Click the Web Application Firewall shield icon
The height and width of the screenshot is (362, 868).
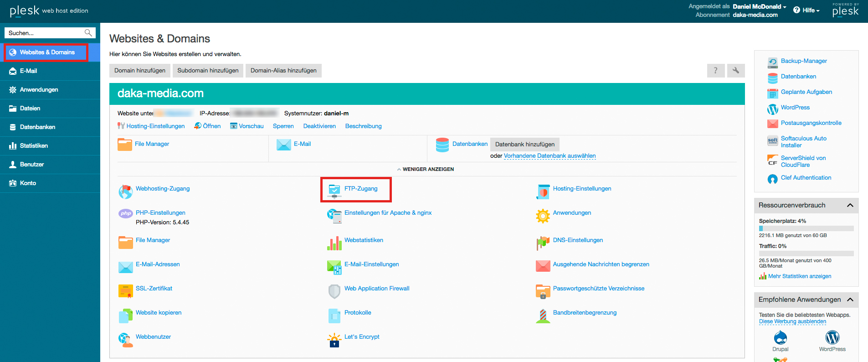pyautogui.click(x=334, y=291)
